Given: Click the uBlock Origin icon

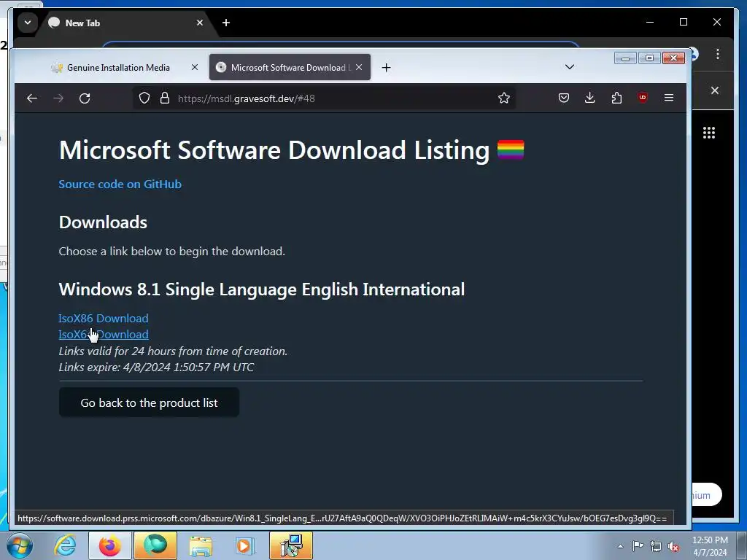Looking at the screenshot, I should point(643,98).
